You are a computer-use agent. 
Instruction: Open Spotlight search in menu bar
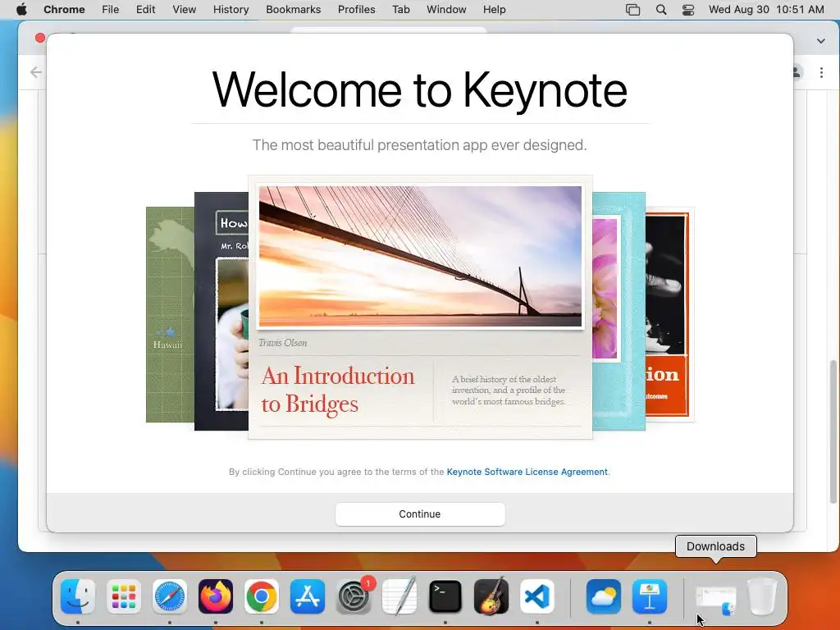coord(661,10)
